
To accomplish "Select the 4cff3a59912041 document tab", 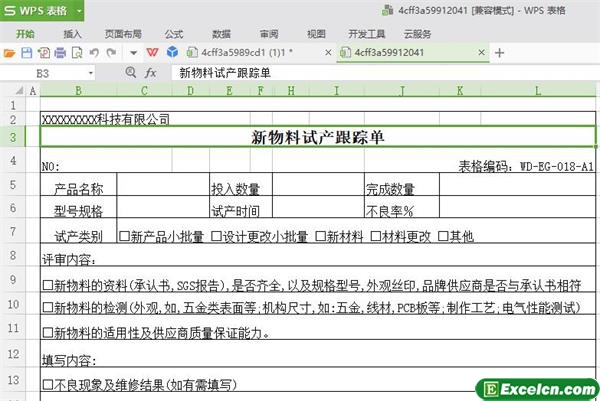I will [x=389, y=52].
